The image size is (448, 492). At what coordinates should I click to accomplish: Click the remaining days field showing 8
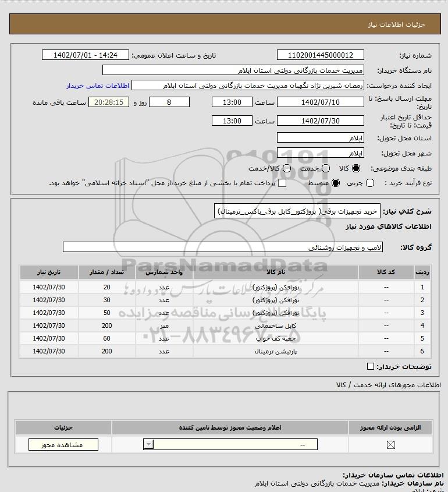click(x=169, y=102)
